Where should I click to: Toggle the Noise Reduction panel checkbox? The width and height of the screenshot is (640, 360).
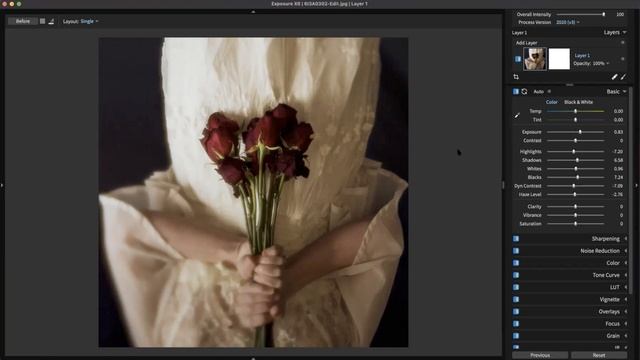(516, 251)
